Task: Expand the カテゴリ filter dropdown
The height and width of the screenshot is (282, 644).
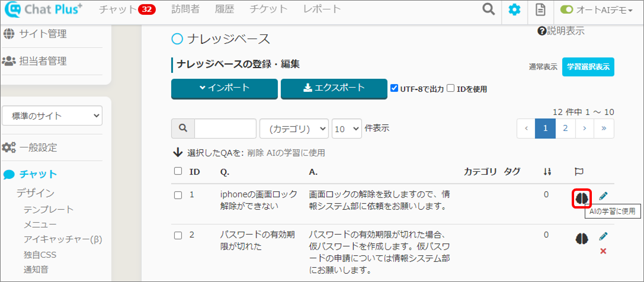Action: 294,128
